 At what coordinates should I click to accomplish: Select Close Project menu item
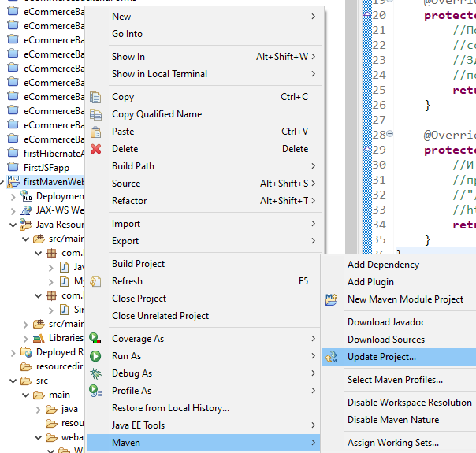(x=203, y=299)
